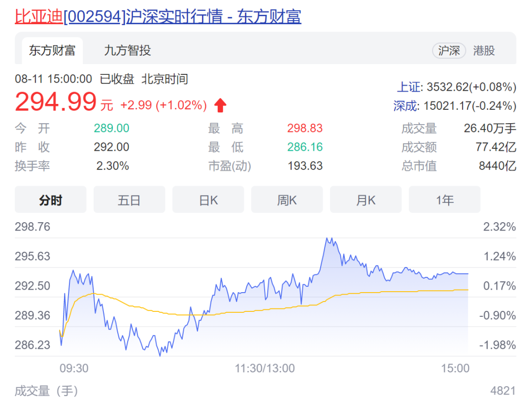Switch chart to 周K view
532x401 pixels.
point(287,200)
